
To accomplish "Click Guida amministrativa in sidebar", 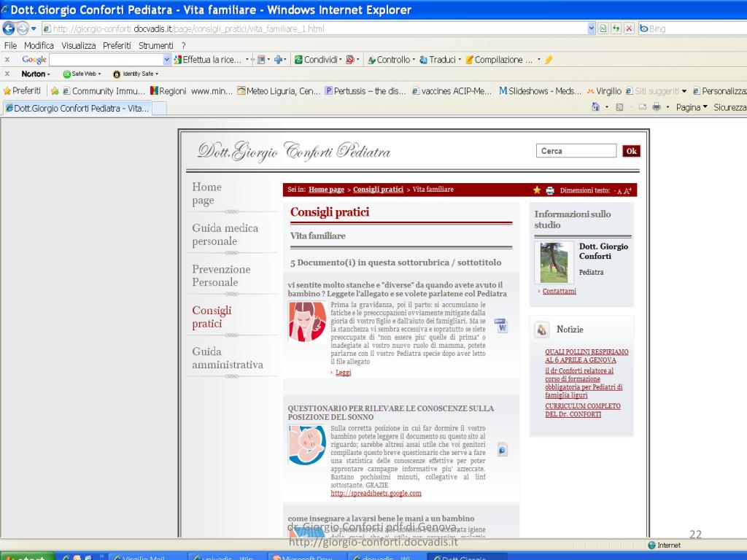I will [x=228, y=357].
